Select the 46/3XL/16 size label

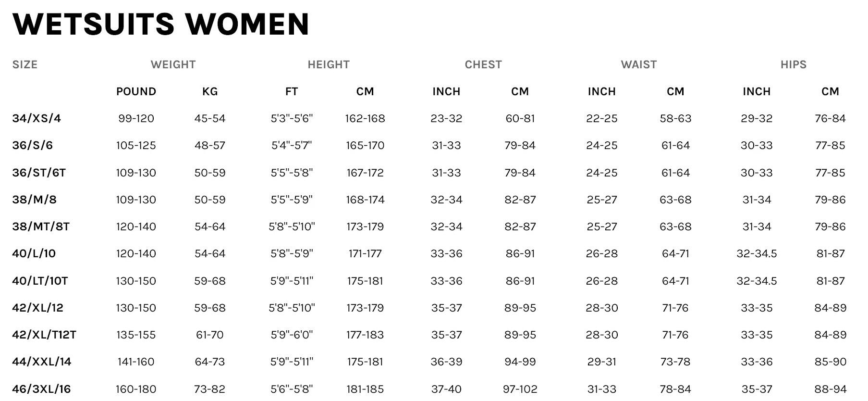42,389
